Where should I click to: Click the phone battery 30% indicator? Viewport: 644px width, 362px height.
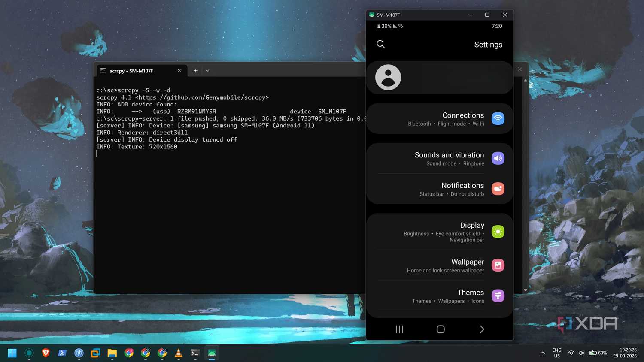pyautogui.click(x=384, y=26)
